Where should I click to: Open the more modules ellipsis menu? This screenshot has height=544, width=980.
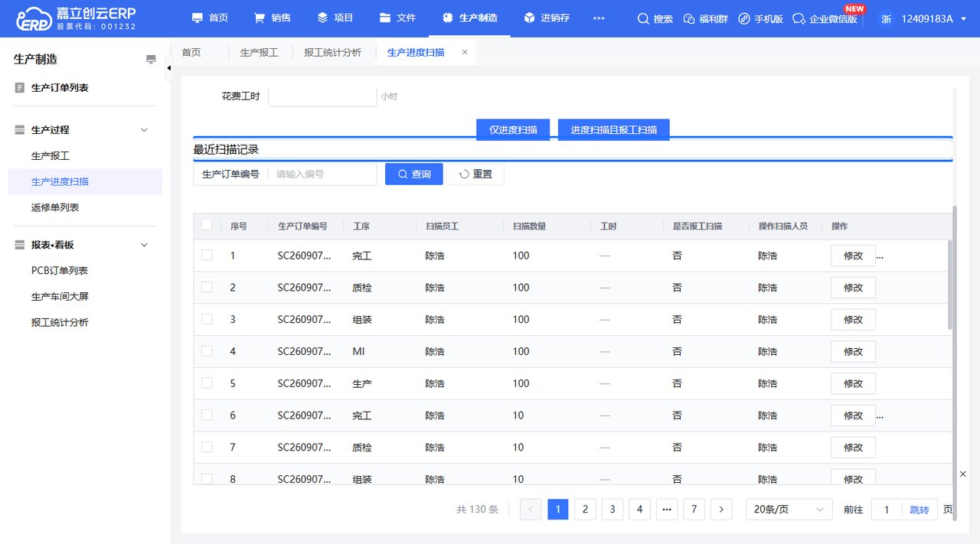point(599,18)
